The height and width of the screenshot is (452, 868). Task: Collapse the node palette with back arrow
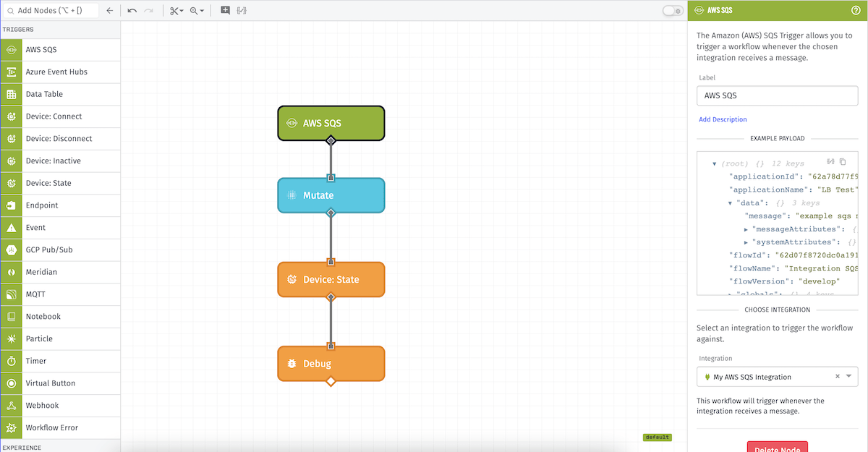109,11
